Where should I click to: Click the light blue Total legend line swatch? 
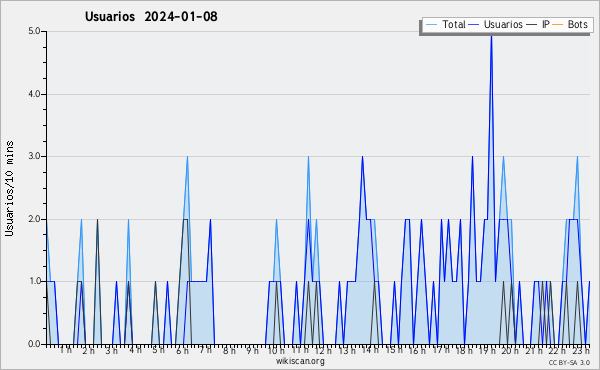point(431,24)
